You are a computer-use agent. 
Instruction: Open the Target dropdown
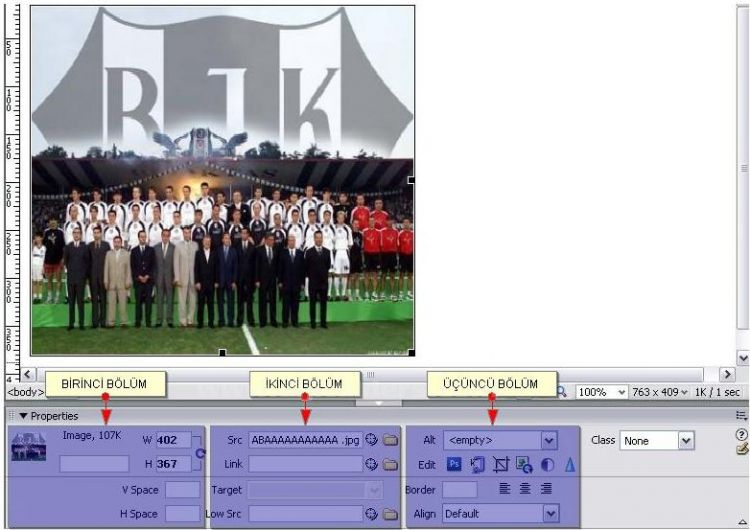coord(375,490)
